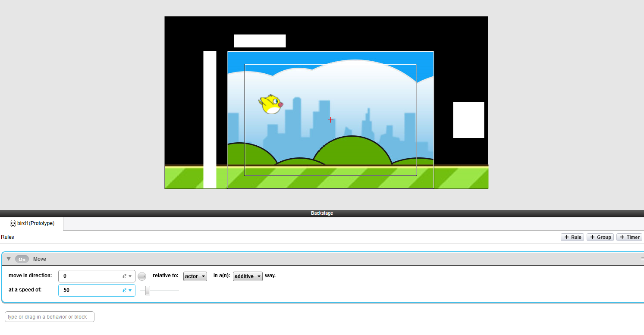Image resolution: width=644 pixels, height=335 pixels.
Task: Click the round direction dial
Action: point(142,276)
